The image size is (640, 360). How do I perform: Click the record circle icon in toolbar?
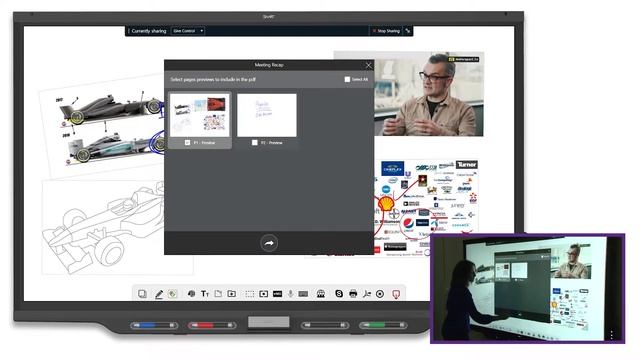pos(380,294)
